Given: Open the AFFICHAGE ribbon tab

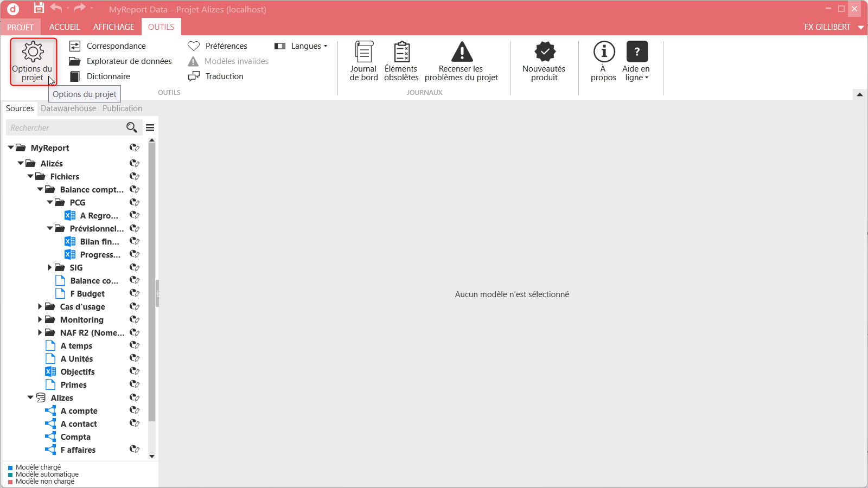Looking at the screenshot, I should click(114, 27).
